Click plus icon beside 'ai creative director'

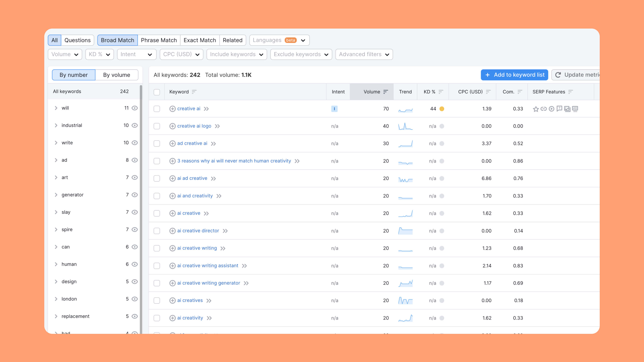click(x=172, y=231)
